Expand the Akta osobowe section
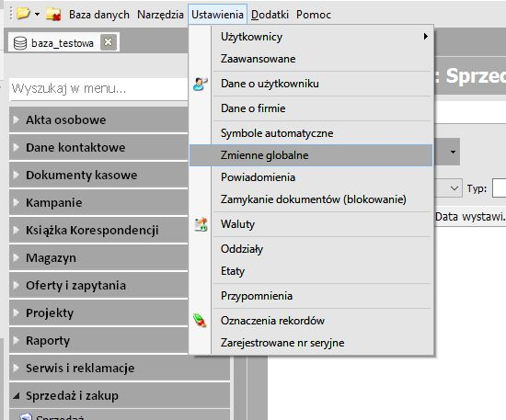This screenshot has width=506, height=420. click(x=98, y=119)
